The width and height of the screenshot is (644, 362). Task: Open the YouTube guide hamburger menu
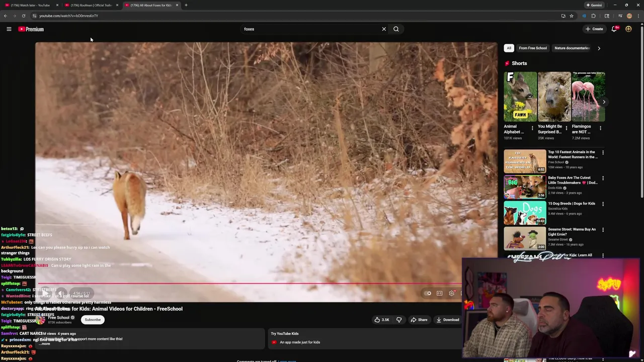click(9, 29)
